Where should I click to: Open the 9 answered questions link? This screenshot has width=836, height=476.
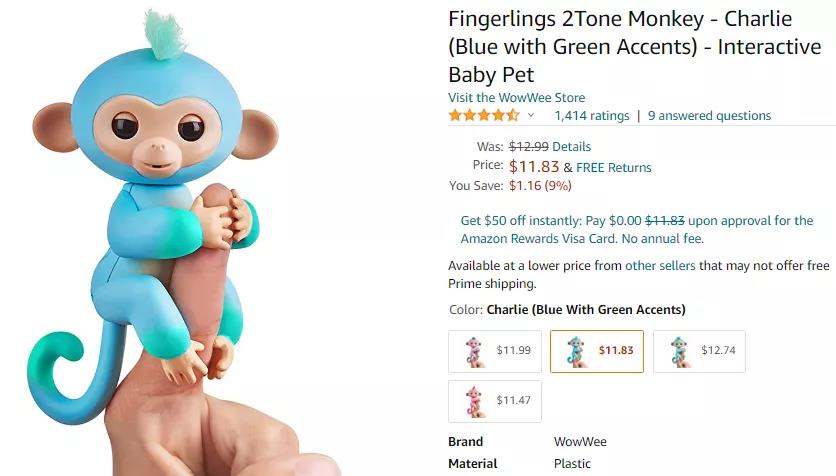pos(709,116)
